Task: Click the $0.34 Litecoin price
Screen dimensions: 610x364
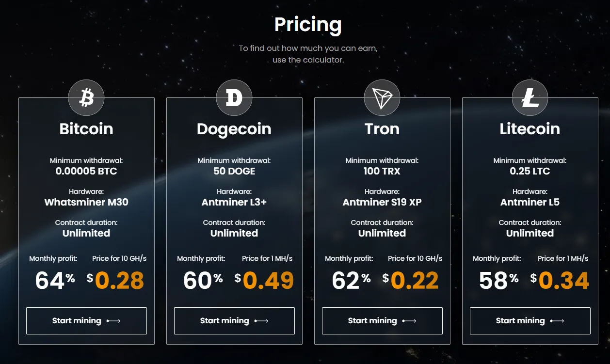Action: pos(560,281)
